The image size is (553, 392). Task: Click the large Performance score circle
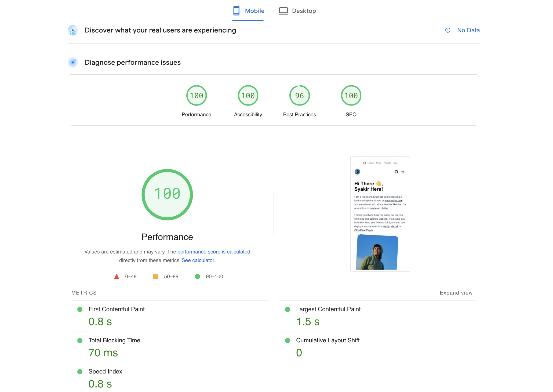click(x=167, y=194)
